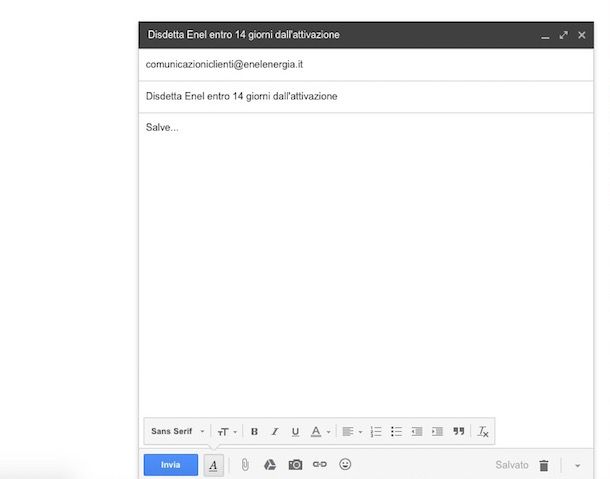The width and height of the screenshot is (610, 479).
Task: Apply a numbered list
Action: click(376, 432)
